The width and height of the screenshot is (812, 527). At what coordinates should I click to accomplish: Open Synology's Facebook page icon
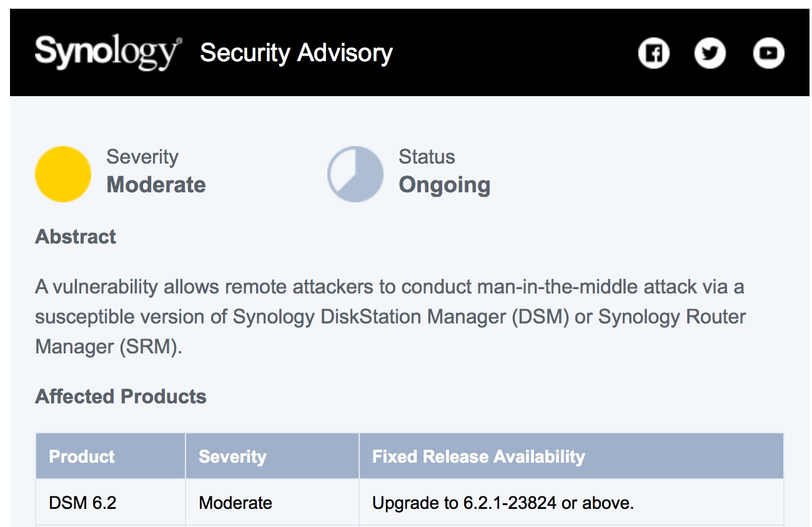653,54
